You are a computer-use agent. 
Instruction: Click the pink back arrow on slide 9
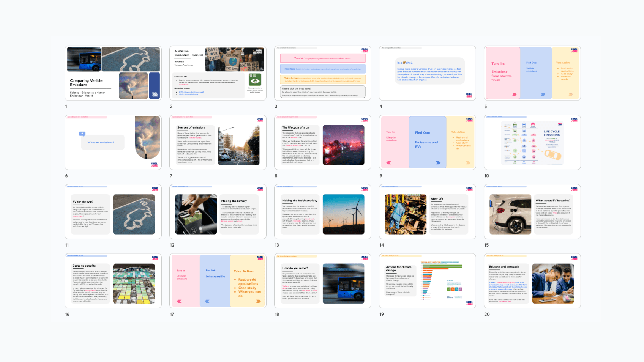click(388, 163)
